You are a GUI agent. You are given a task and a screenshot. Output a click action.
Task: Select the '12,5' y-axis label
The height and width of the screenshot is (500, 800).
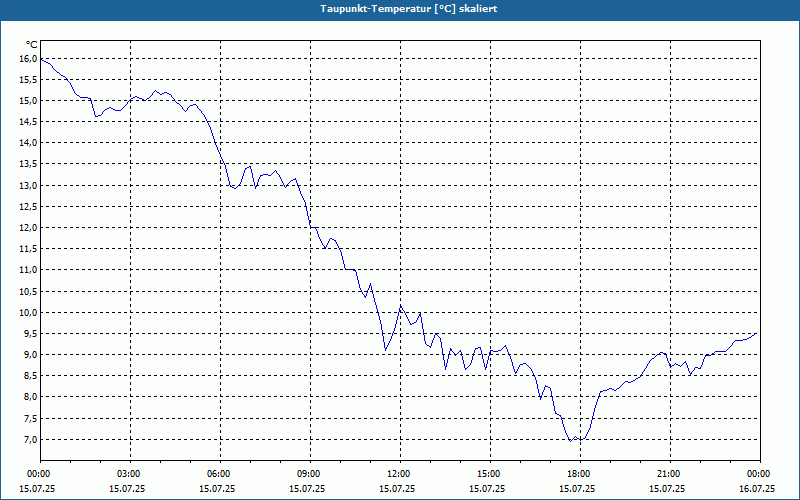click(x=29, y=207)
